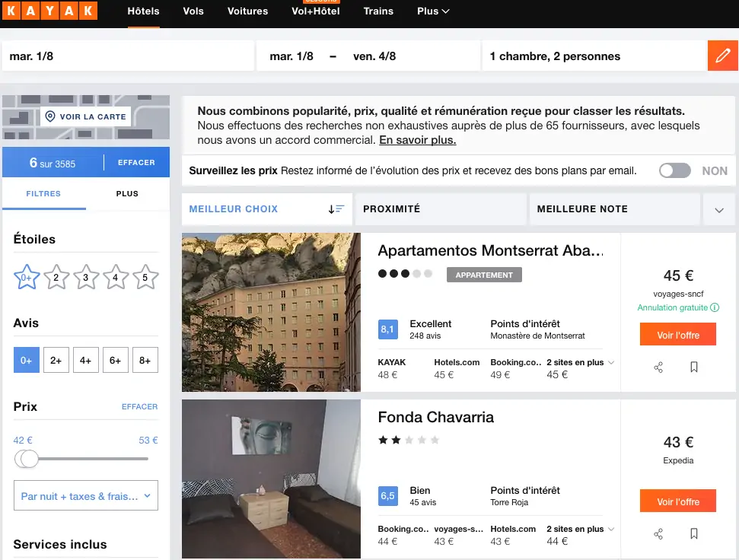The image size is (739, 560).
Task: Open the Vol+Hôtel navigation tab
Action: [x=316, y=11]
